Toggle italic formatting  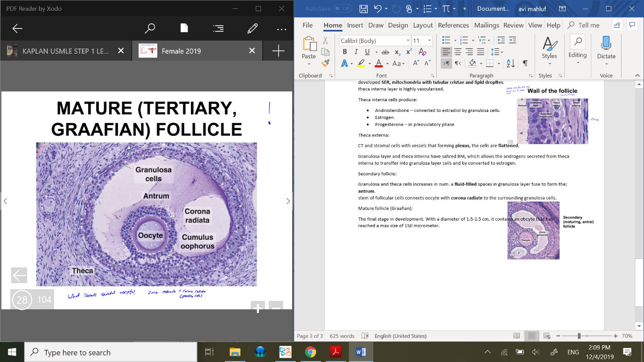pos(356,52)
